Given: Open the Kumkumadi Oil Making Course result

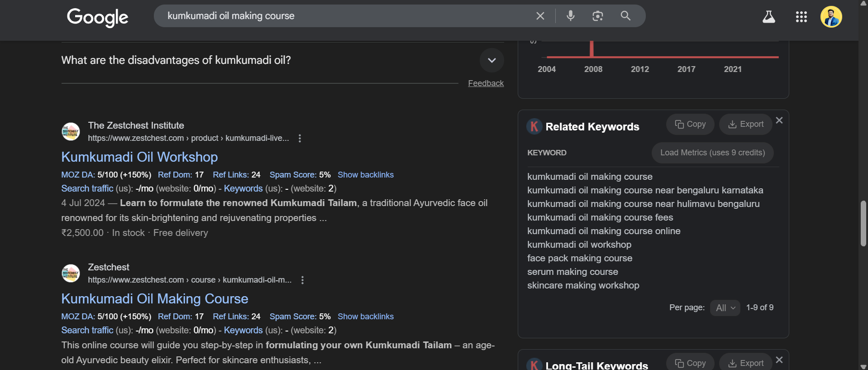Looking at the screenshot, I should click(154, 299).
